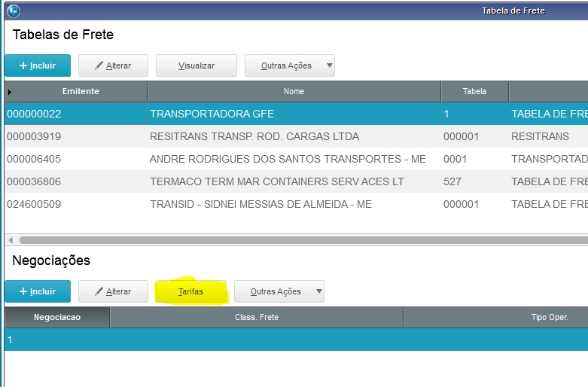Select emitente 024600509 cell
588x387 pixels.
click(76, 204)
